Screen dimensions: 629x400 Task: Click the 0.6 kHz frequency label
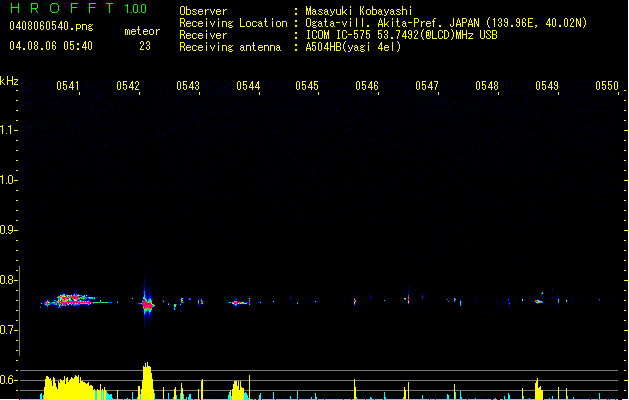[x=8, y=380]
